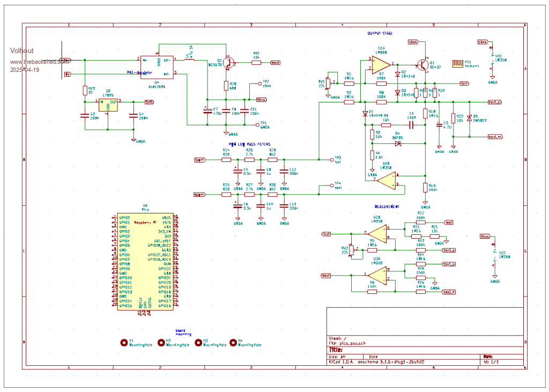The width and height of the screenshot is (549, 392).
Task: Select the D5 1N5819 diode symbol
Action: [469, 119]
